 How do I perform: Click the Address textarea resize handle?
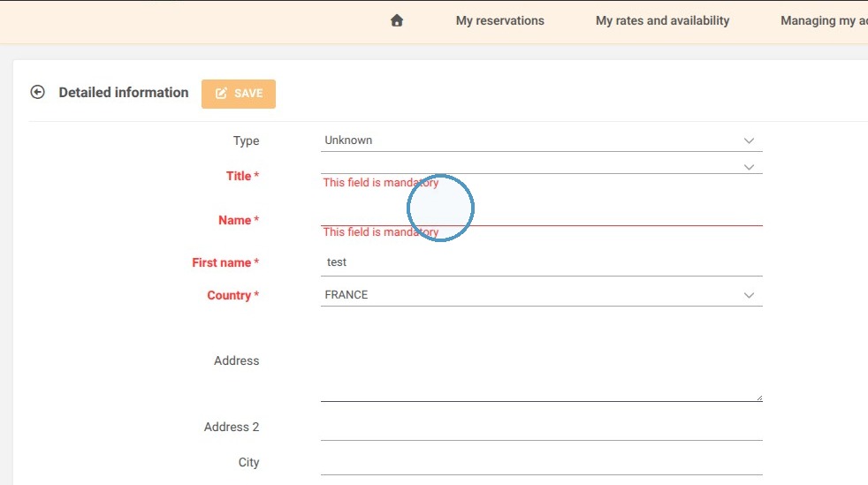point(759,398)
